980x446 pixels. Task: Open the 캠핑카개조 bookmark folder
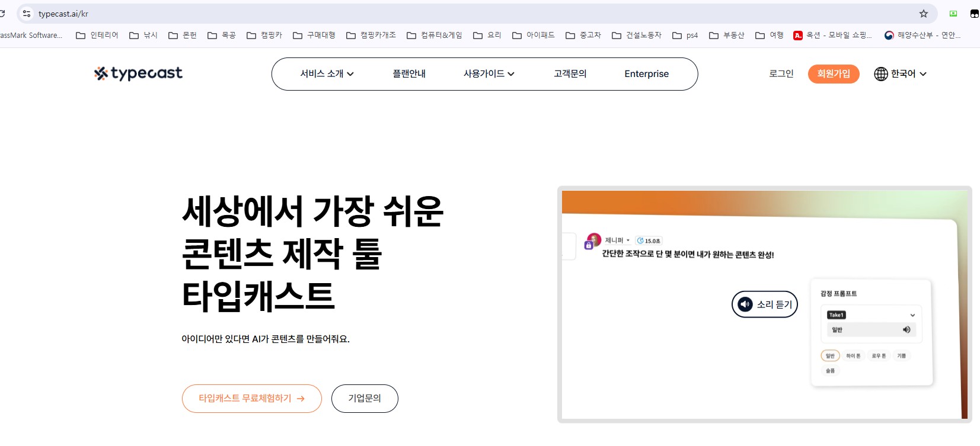tap(371, 36)
